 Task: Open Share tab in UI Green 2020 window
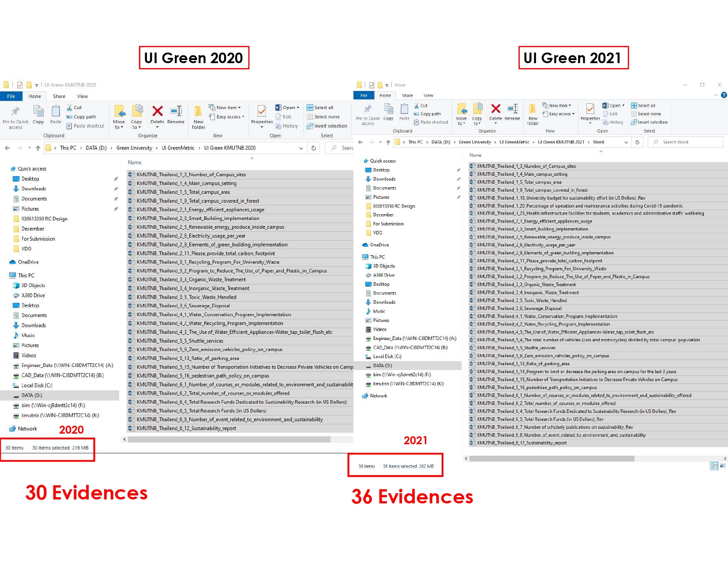[x=59, y=96]
